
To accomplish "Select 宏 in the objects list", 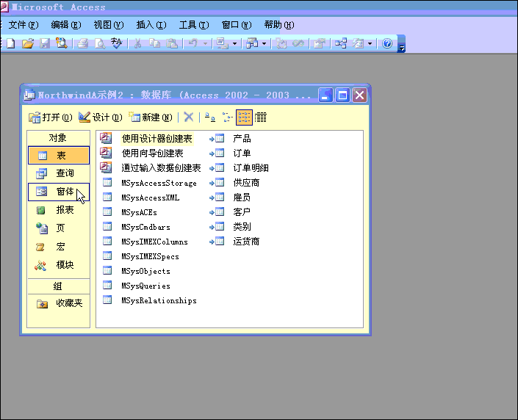I will tap(59, 247).
